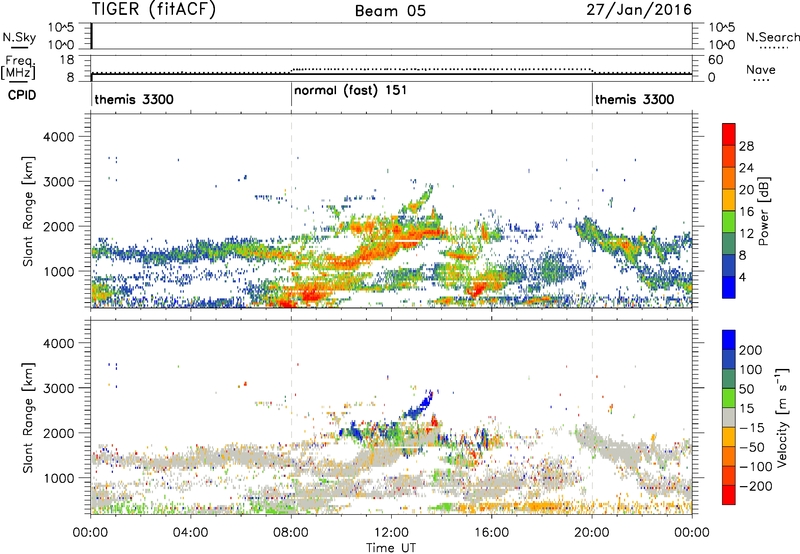
Task: Click the 'CPID' row label
Action: pyautogui.click(x=22, y=95)
